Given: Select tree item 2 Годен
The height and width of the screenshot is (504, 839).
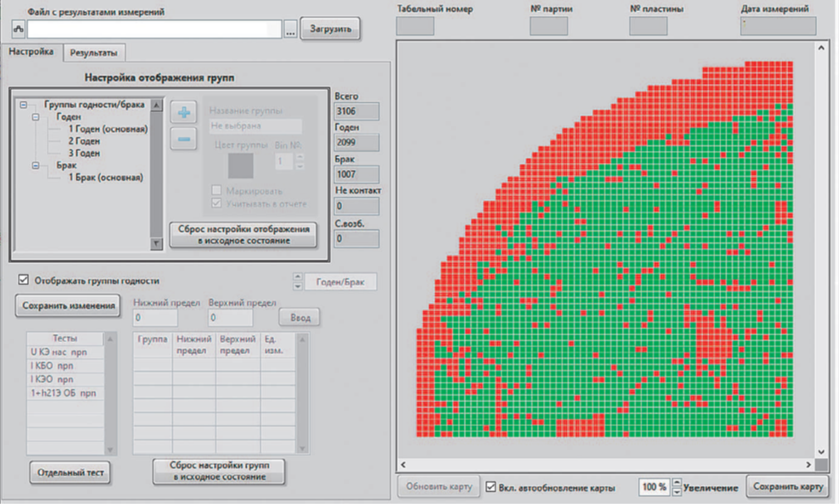Looking at the screenshot, I should click(x=84, y=141).
